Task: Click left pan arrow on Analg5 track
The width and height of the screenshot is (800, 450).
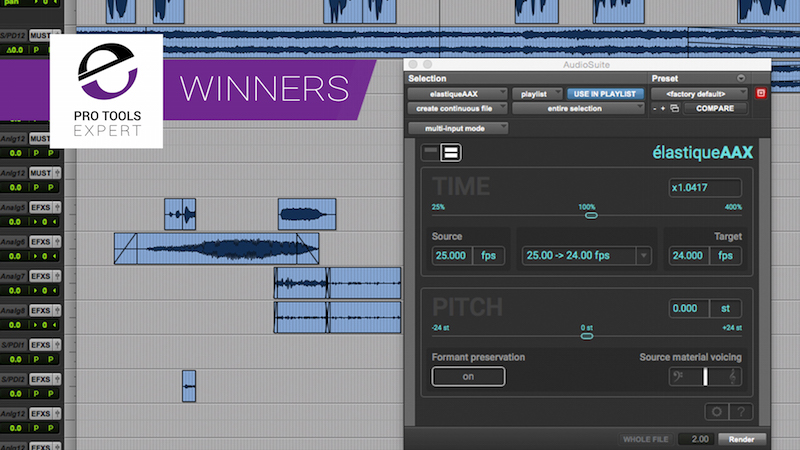Action: (x=36, y=221)
